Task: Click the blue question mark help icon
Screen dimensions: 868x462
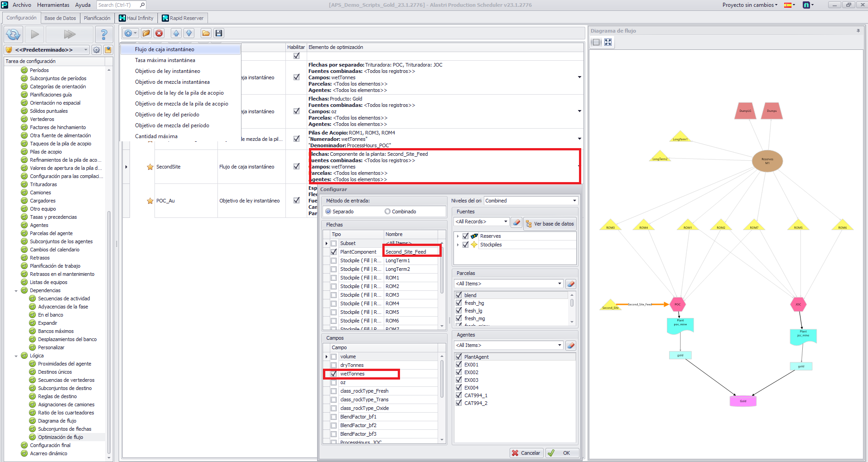Action: tap(104, 34)
